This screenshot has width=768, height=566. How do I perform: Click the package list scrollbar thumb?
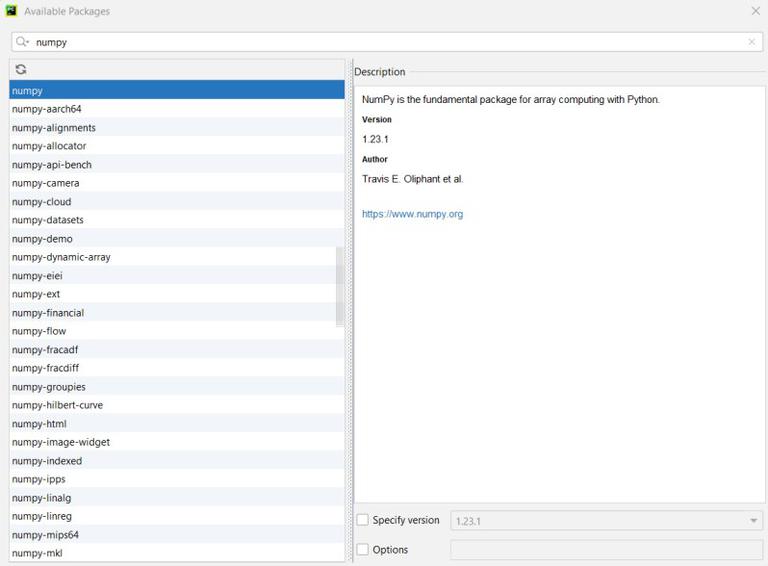[339, 286]
